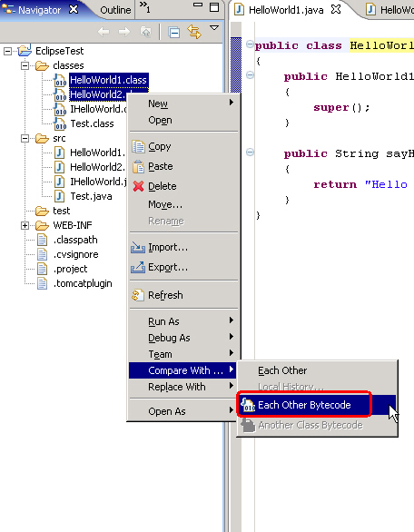Choose Copy from context menu
This screenshot has height=532, width=414.
[183, 146]
